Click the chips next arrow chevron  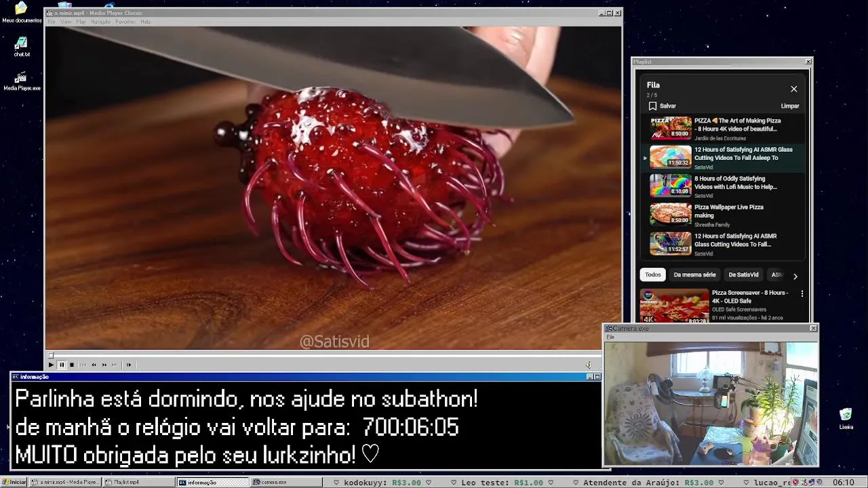click(795, 276)
